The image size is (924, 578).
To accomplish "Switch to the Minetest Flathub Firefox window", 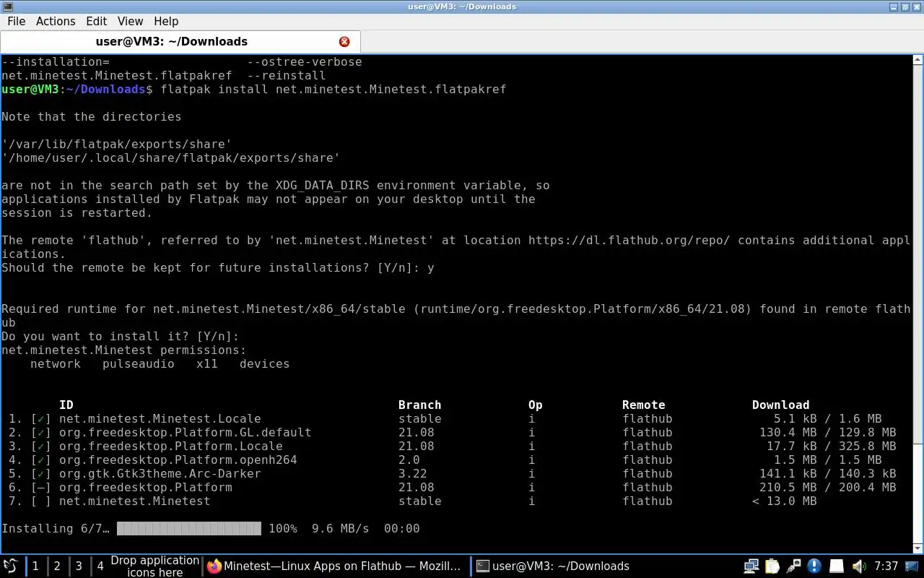I will click(x=336, y=566).
